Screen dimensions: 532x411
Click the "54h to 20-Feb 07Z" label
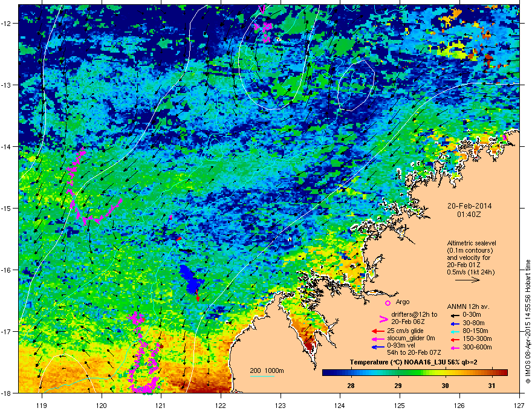click(414, 352)
